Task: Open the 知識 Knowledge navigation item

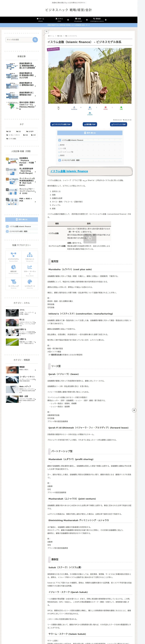Action: [78, 20]
